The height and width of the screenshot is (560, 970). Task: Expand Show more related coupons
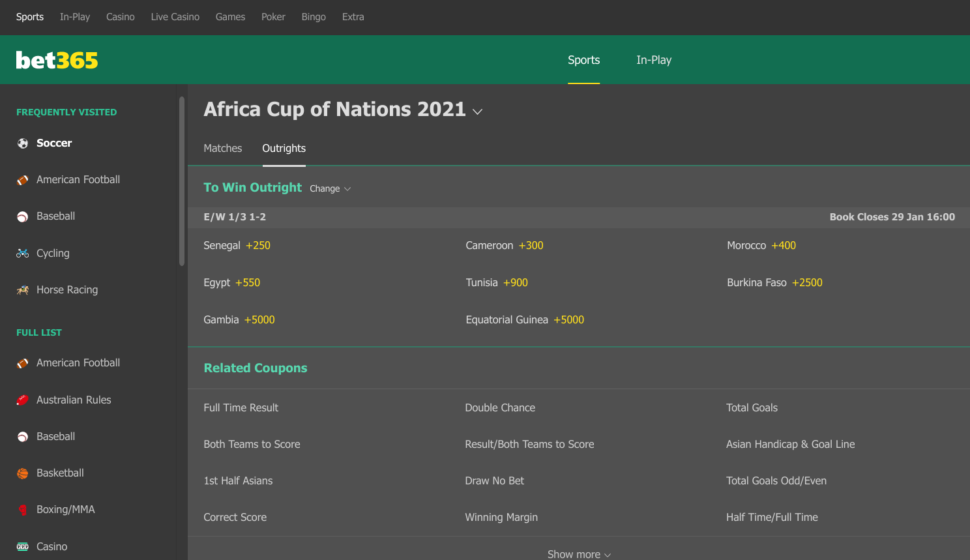point(579,554)
